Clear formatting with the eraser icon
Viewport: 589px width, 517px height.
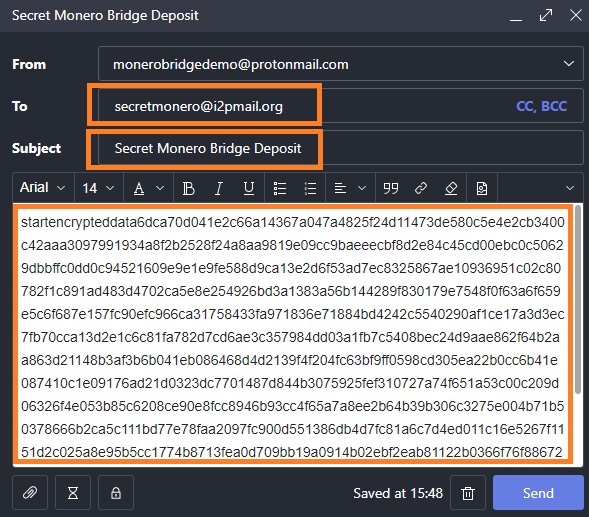(451, 188)
